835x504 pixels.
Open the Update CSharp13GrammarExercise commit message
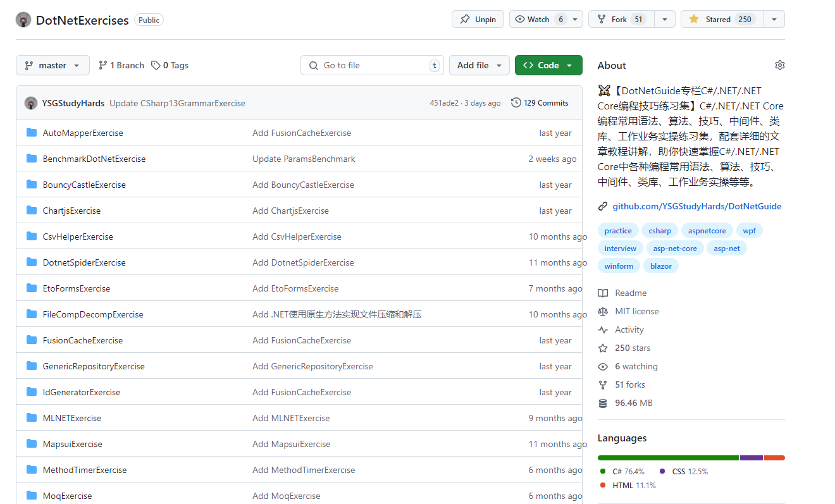click(177, 103)
